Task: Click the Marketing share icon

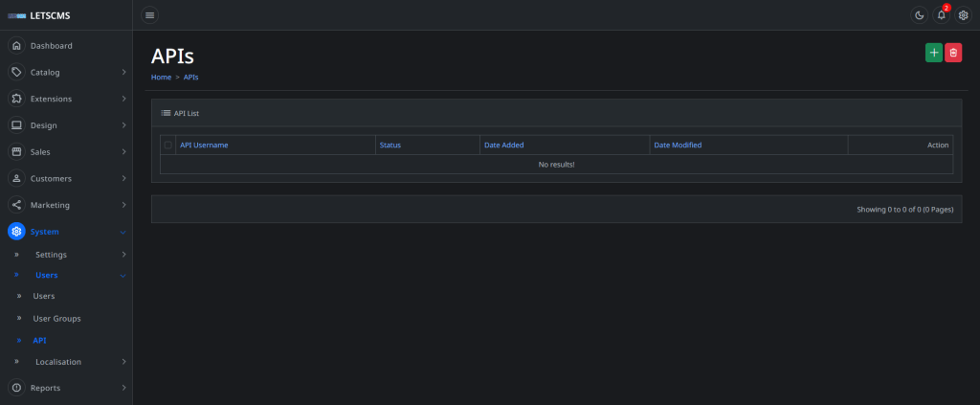Action: click(16, 205)
